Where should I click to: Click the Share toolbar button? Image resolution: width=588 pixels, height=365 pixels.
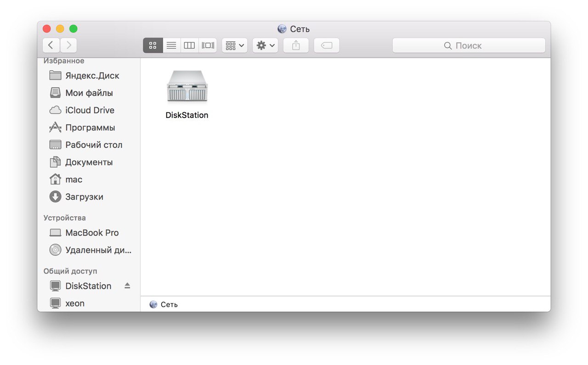(296, 45)
